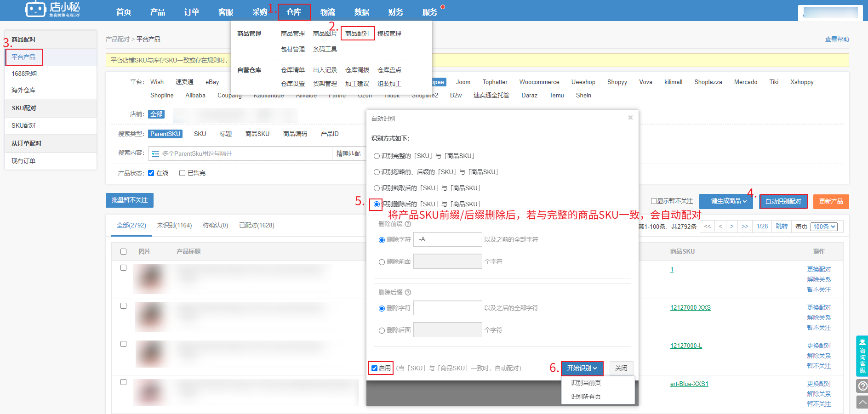
Task: Switch to the 未识别(1164) tab
Action: (x=174, y=226)
